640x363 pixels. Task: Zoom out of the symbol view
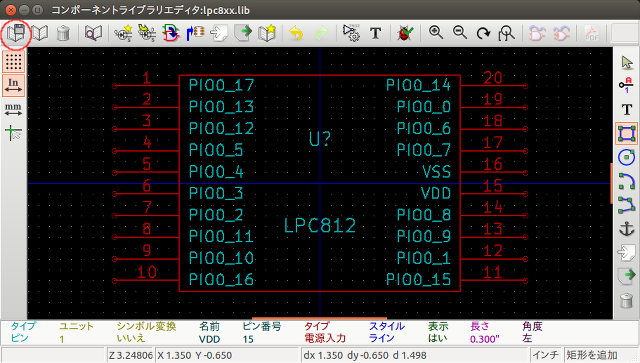tap(460, 33)
